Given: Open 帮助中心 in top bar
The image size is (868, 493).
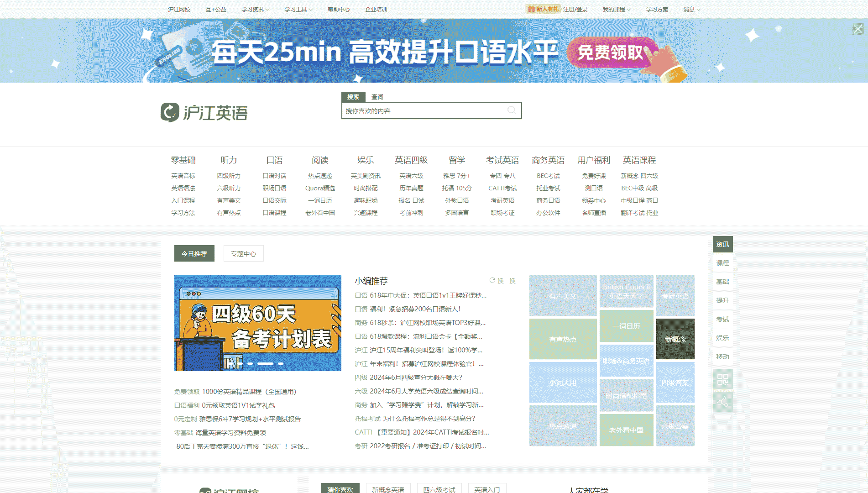Looking at the screenshot, I should [339, 9].
